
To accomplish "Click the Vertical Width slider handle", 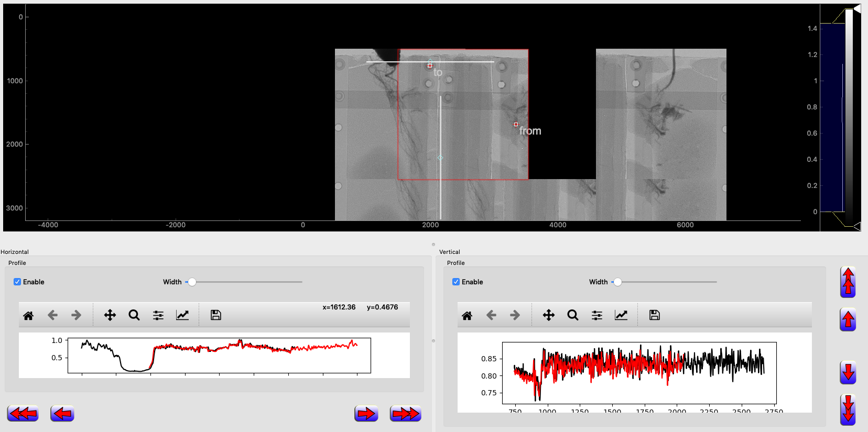I will pyautogui.click(x=617, y=282).
